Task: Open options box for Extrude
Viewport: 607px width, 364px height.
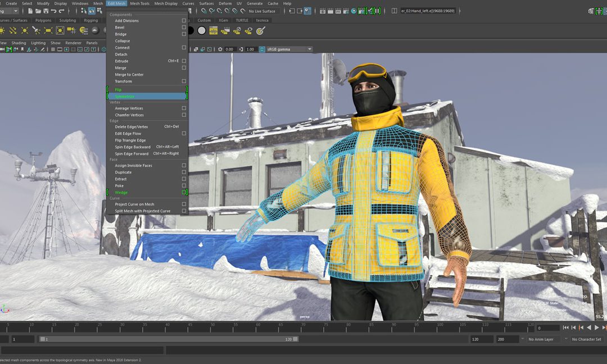Action: [184, 61]
